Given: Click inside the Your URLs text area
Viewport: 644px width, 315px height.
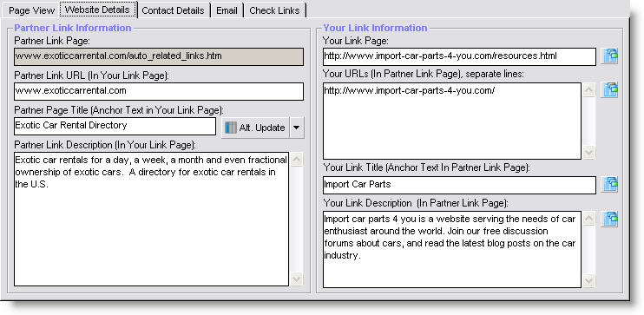Looking at the screenshot, I should [x=452, y=121].
